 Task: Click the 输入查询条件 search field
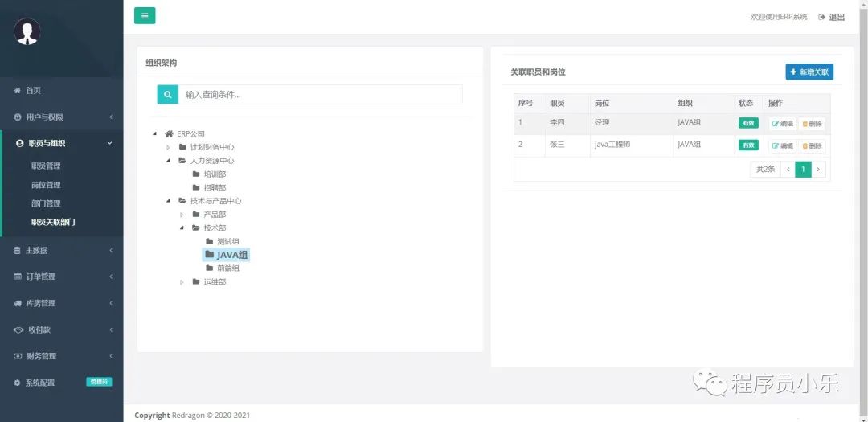tap(320, 95)
